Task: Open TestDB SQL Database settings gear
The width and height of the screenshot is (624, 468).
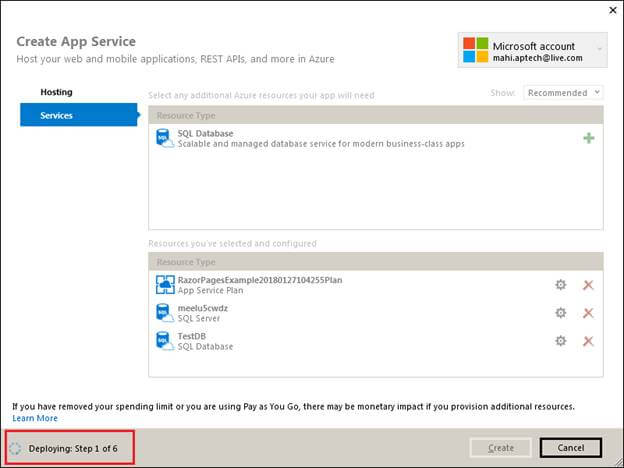Action: point(560,341)
